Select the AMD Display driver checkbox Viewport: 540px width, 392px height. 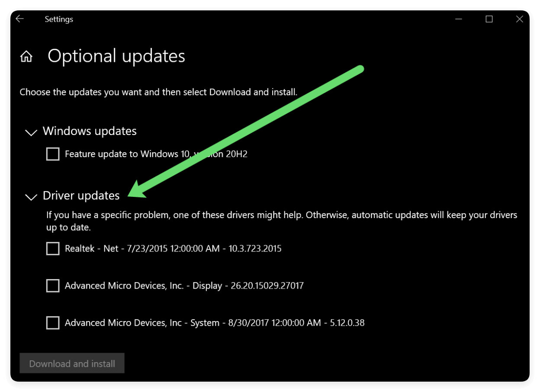click(52, 286)
